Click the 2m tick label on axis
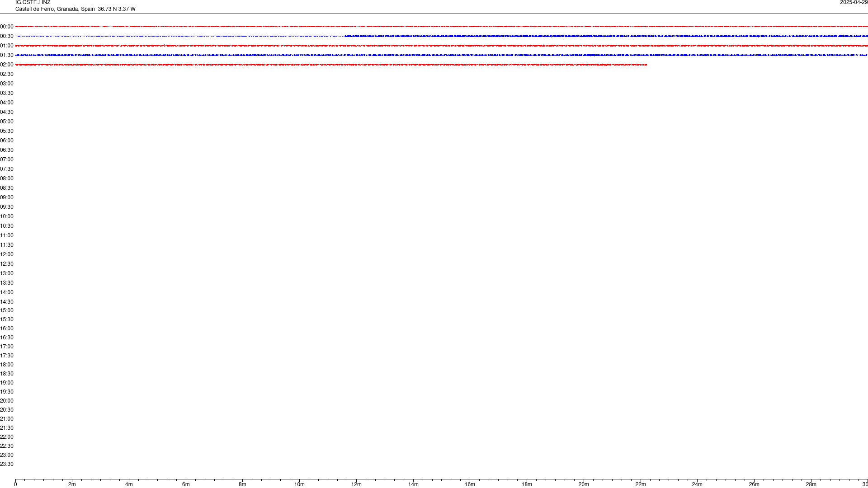 click(72, 484)
